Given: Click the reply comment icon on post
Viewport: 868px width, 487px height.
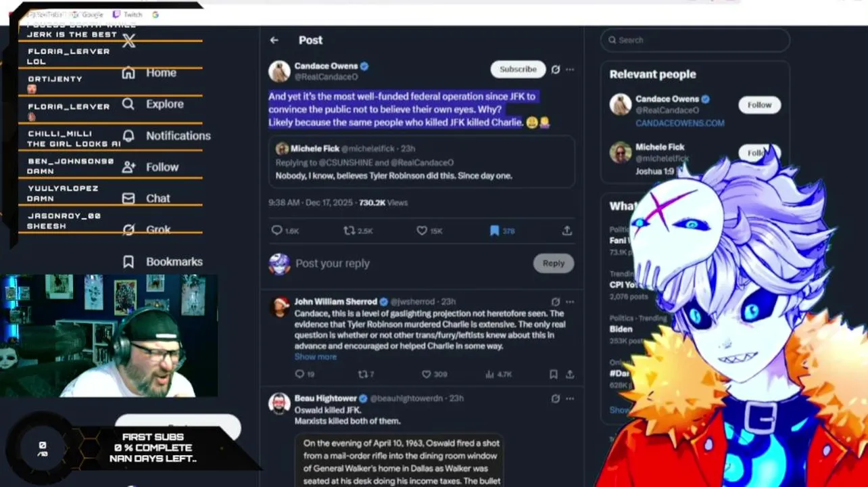Looking at the screenshot, I should pyautogui.click(x=276, y=231).
